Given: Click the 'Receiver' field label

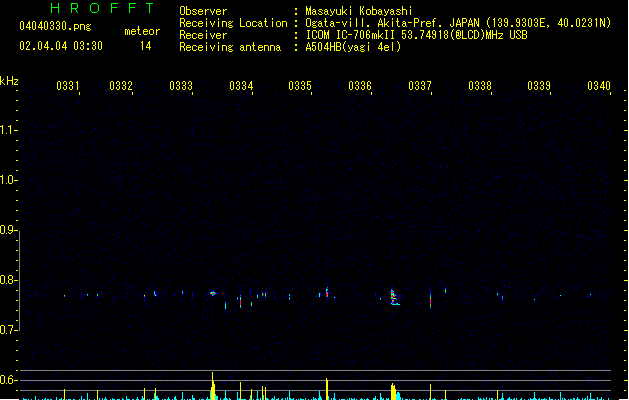Looking at the screenshot, I should (x=203, y=35).
